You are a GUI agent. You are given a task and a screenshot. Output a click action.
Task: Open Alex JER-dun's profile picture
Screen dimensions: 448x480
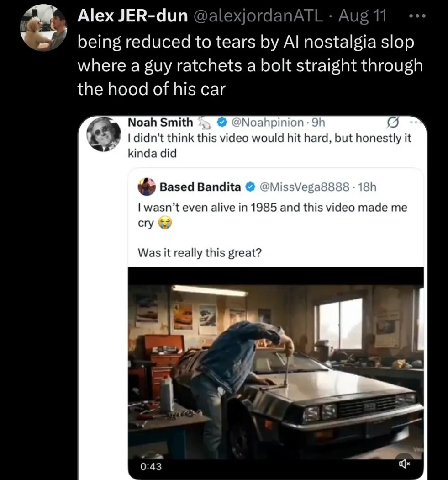(43, 27)
